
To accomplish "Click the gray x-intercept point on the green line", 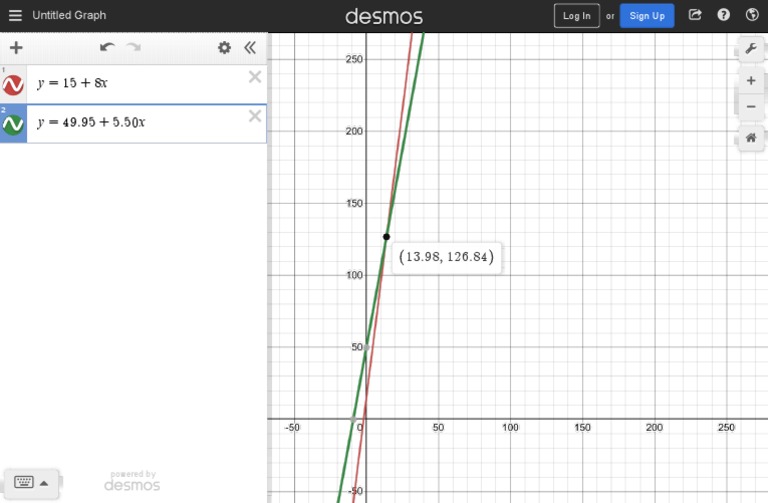I will click(x=353, y=419).
